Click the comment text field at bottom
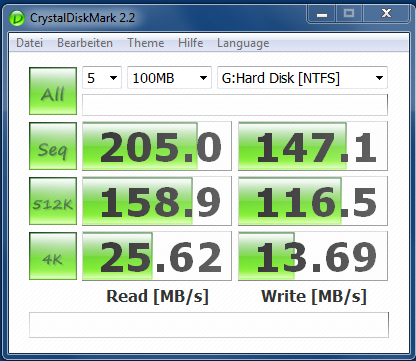This screenshot has height=361, width=416. coord(209,325)
